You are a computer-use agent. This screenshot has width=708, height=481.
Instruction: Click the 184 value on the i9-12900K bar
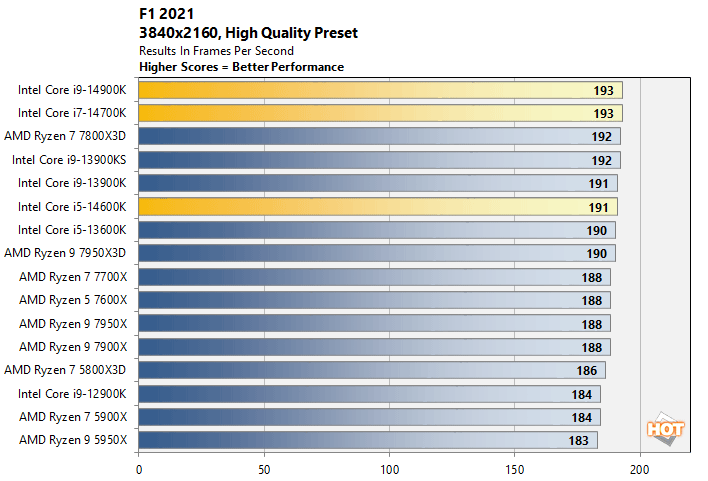582,395
